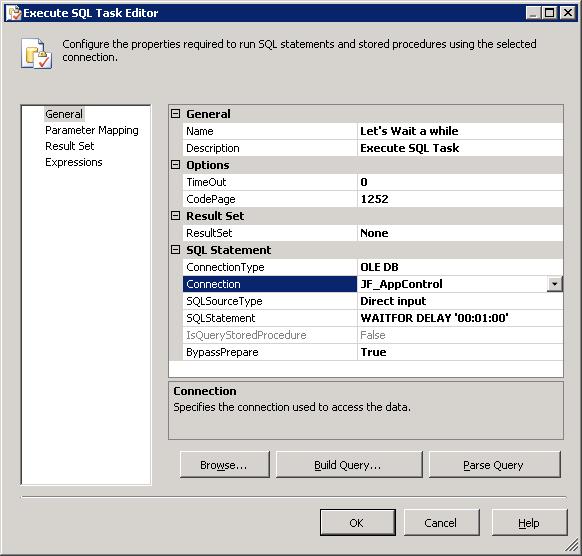Minimize the Execute SQL Task Editor window

pyautogui.click(x=533, y=13)
